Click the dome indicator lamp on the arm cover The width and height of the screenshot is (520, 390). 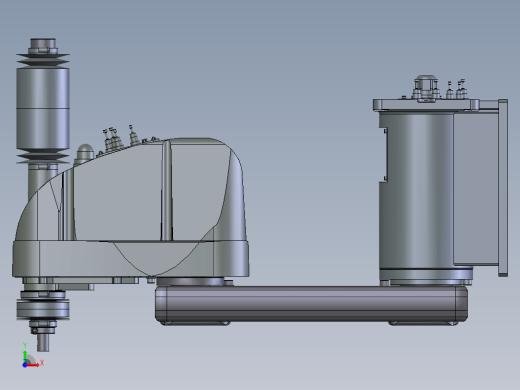pos(85,153)
